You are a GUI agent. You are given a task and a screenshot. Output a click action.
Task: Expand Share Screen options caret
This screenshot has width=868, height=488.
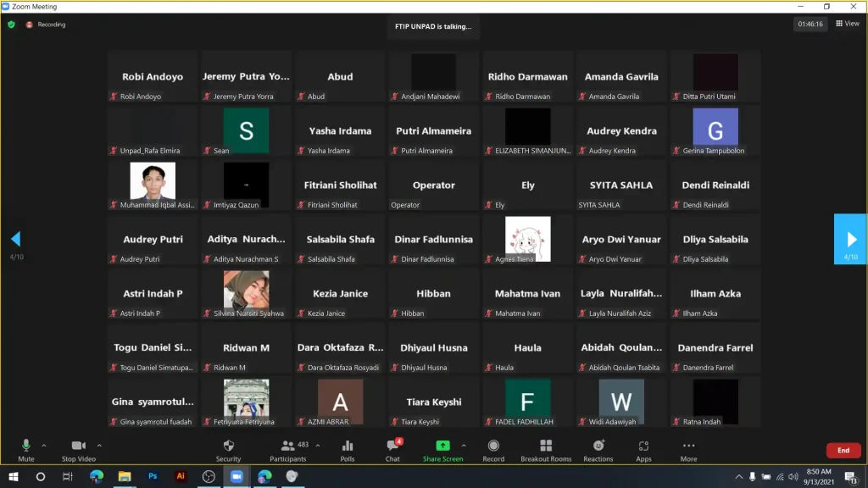pos(464,446)
